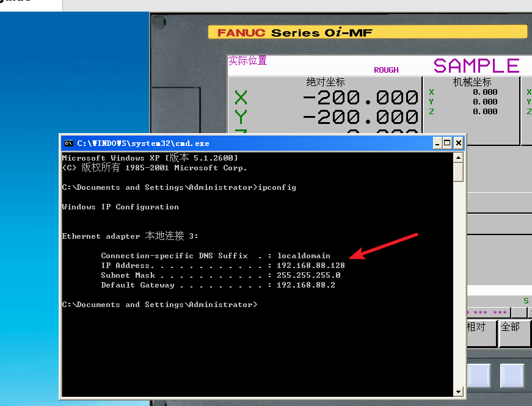Click the absolute Y value -200.000
Image resolution: width=532 pixels, height=406 pixels.
pos(360,117)
